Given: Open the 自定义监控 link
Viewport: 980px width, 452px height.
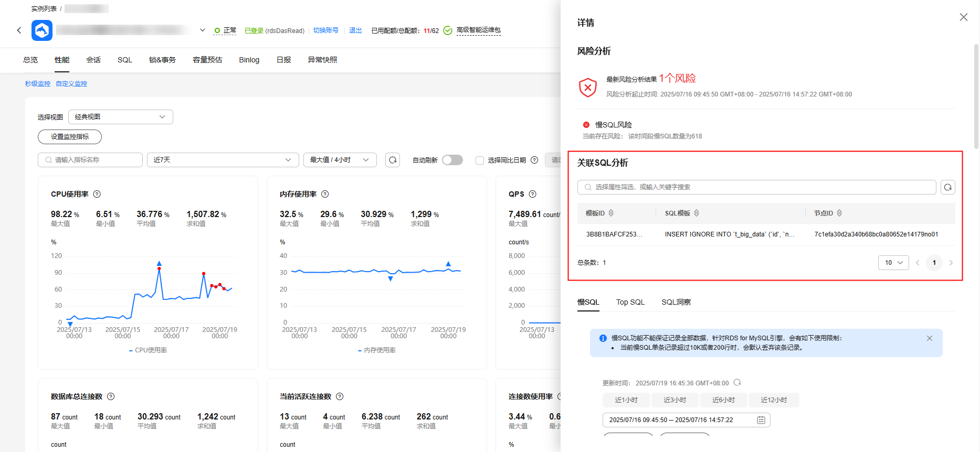Looking at the screenshot, I should click(x=71, y=84).
